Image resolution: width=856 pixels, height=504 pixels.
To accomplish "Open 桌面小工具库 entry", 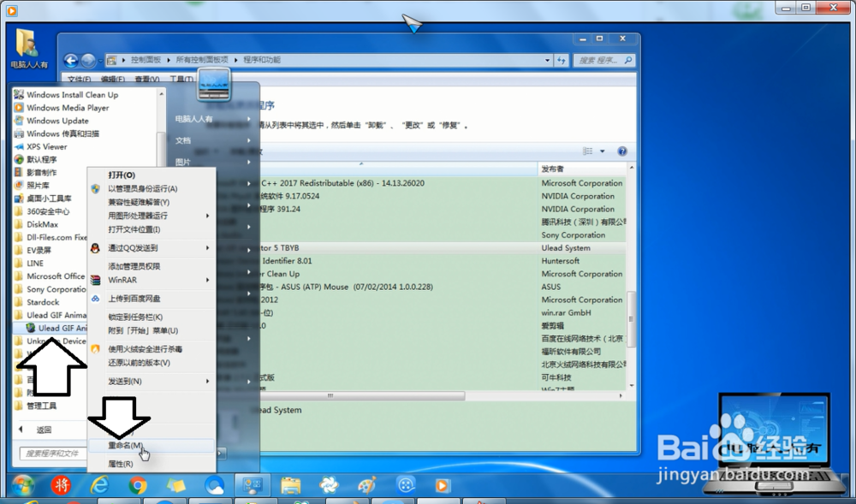I will pos(49,199).
